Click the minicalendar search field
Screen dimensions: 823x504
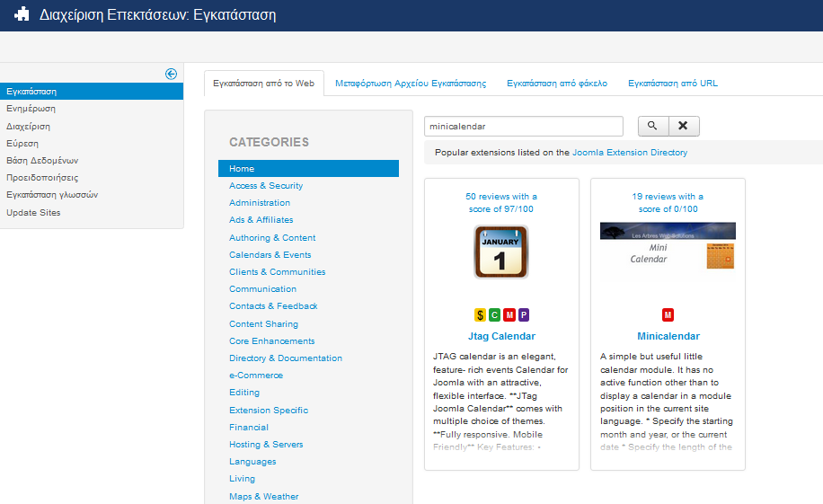(x=523, y=127)
